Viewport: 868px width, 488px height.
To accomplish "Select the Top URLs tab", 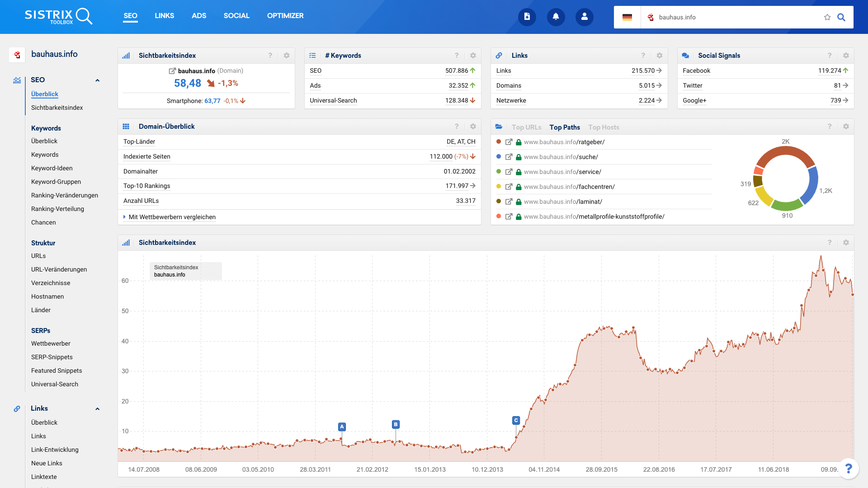I will click(526, 127).
